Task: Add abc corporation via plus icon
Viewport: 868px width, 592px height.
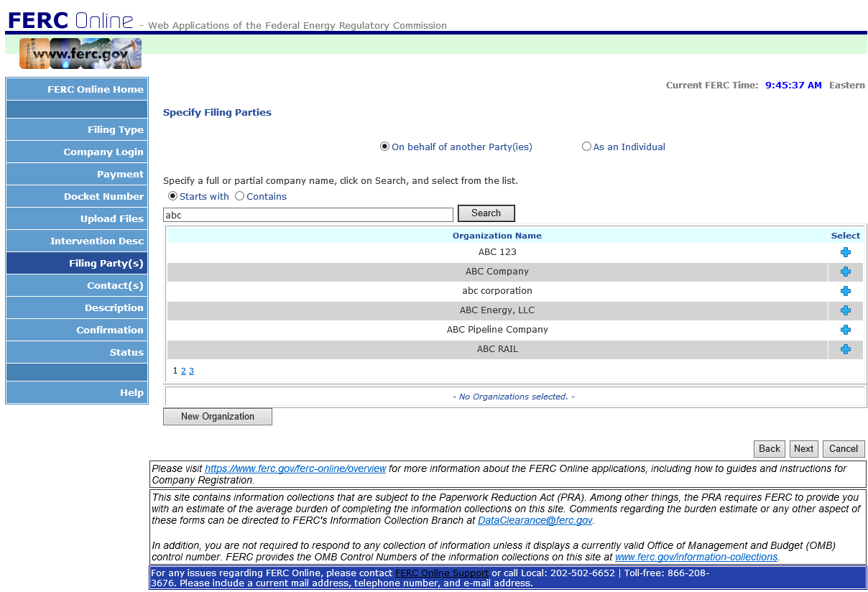Action: (845, 291)
